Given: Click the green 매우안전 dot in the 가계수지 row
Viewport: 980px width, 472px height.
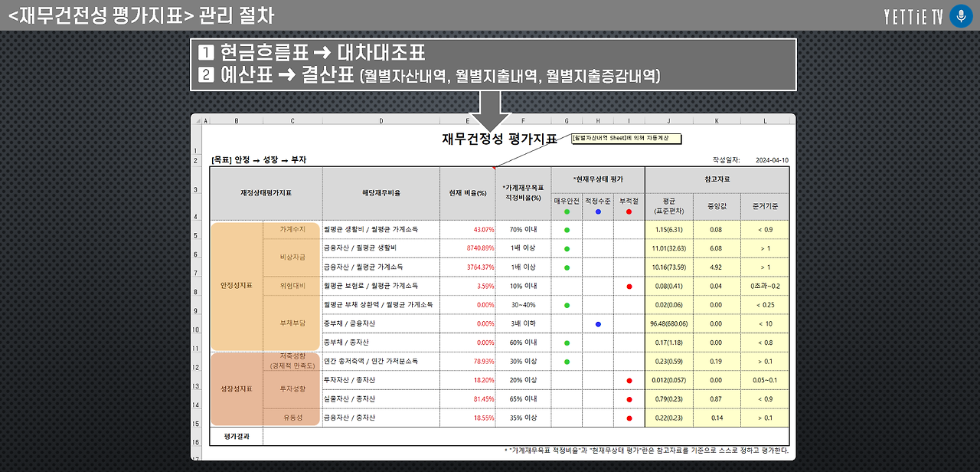Looking at the screenshot, I should pos(566,229).
